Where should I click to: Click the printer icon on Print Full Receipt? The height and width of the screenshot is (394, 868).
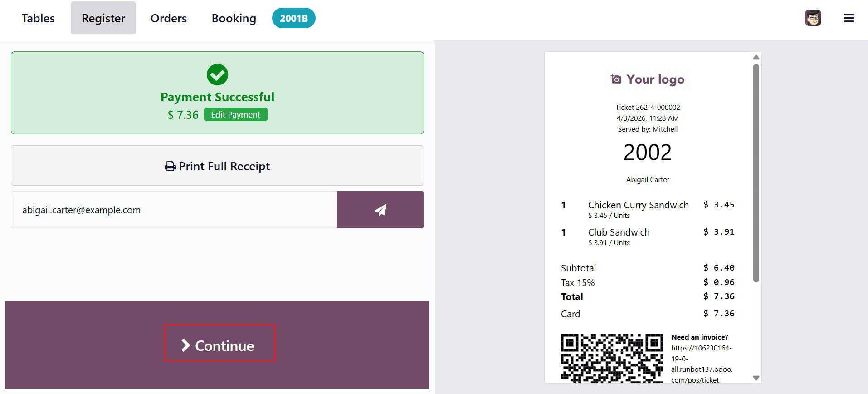pos(170,166)
